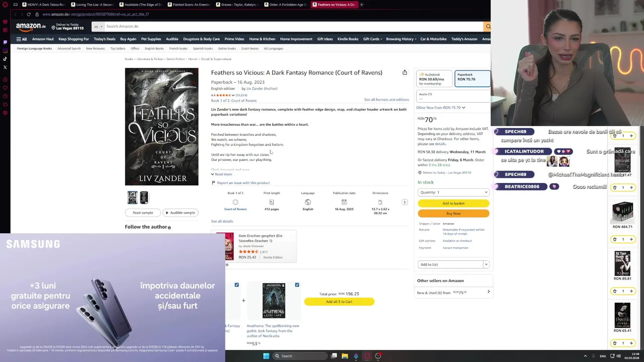
Task: Open Gift Cards dropdown menu
Action: tap(372, 39)
